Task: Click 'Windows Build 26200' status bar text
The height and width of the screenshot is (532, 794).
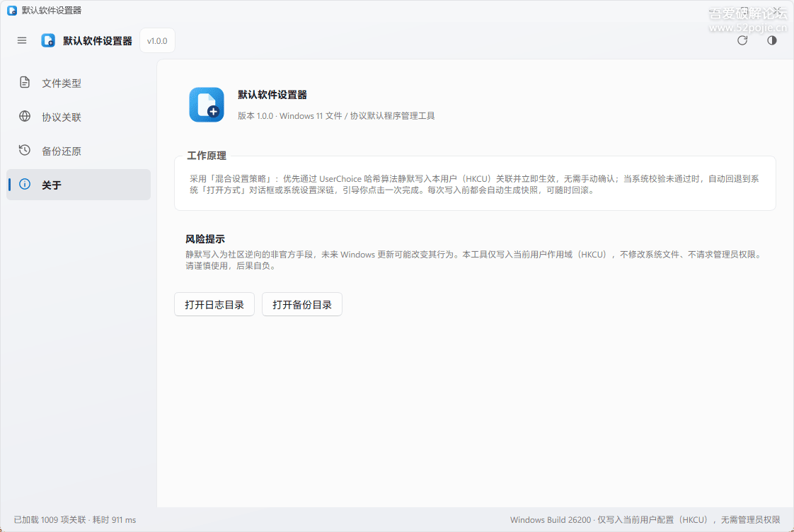Action: pos(551,520)
